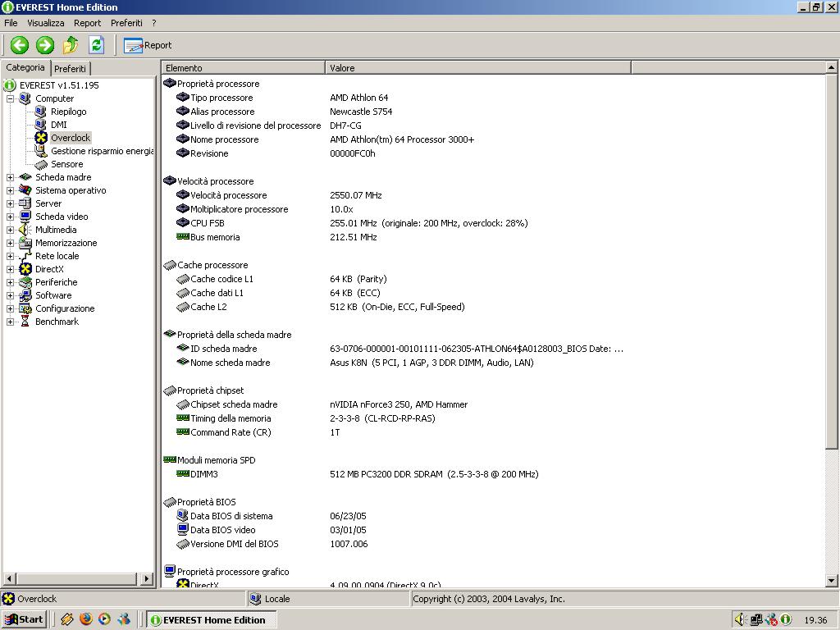Click the Valore column header

pyautogui.click(x=478, y=68)
